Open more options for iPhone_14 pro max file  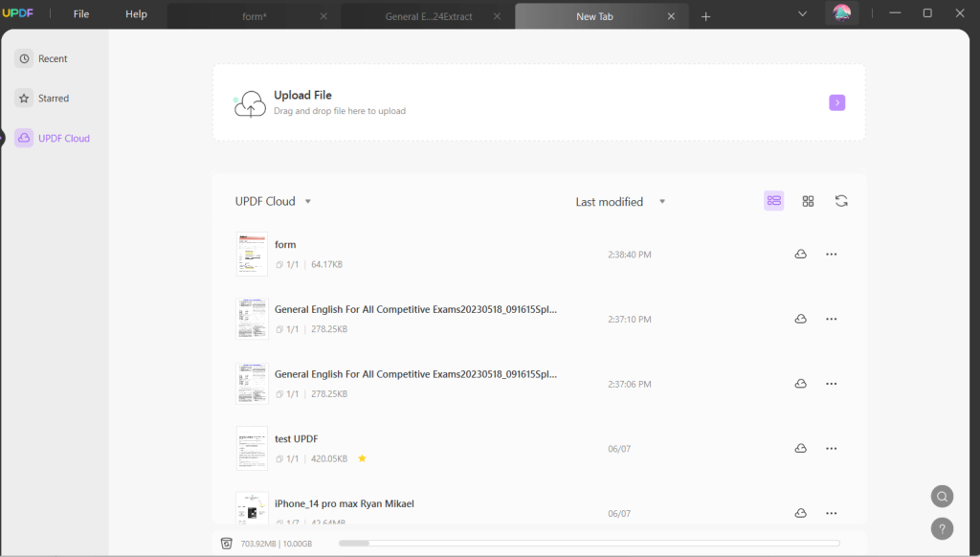pos(832,513)
